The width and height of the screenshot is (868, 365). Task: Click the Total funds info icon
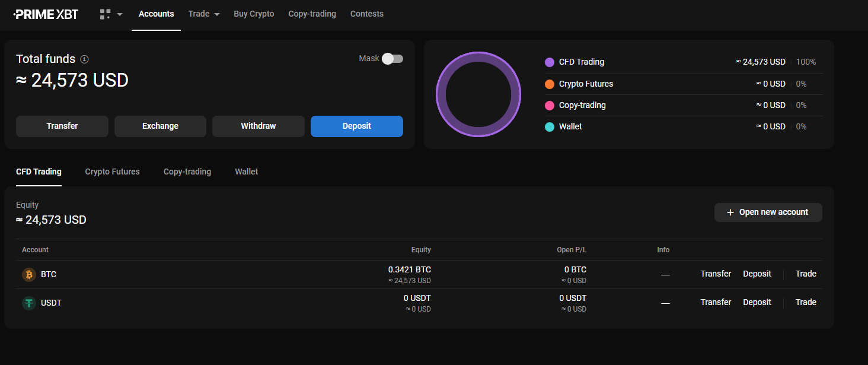pos(84,59)
